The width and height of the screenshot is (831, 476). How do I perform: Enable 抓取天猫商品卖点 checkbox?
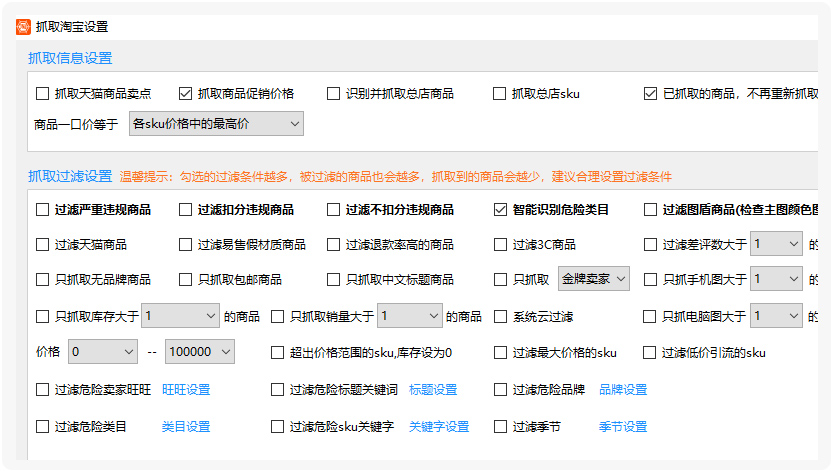(42, 94)
